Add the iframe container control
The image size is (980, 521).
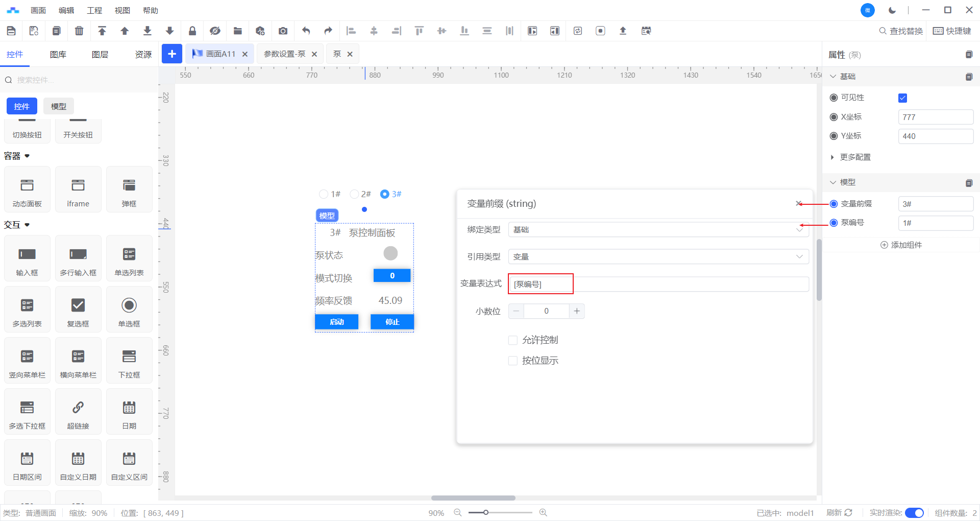click(x=78, y=190)
